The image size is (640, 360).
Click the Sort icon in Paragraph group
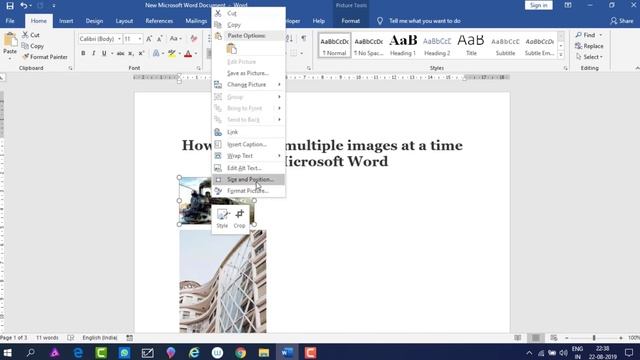tap(290, 39)
